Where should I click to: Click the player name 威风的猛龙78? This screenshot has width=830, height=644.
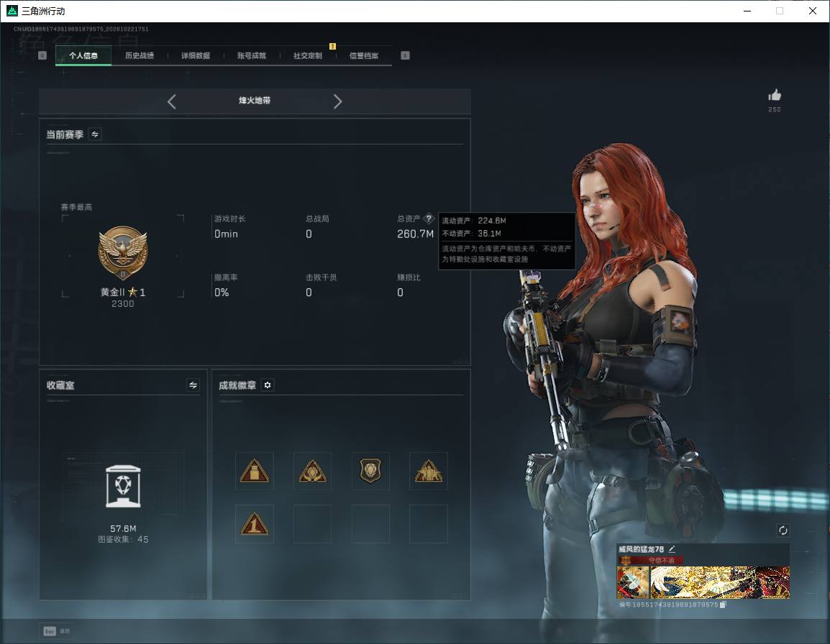click(641, 549)
